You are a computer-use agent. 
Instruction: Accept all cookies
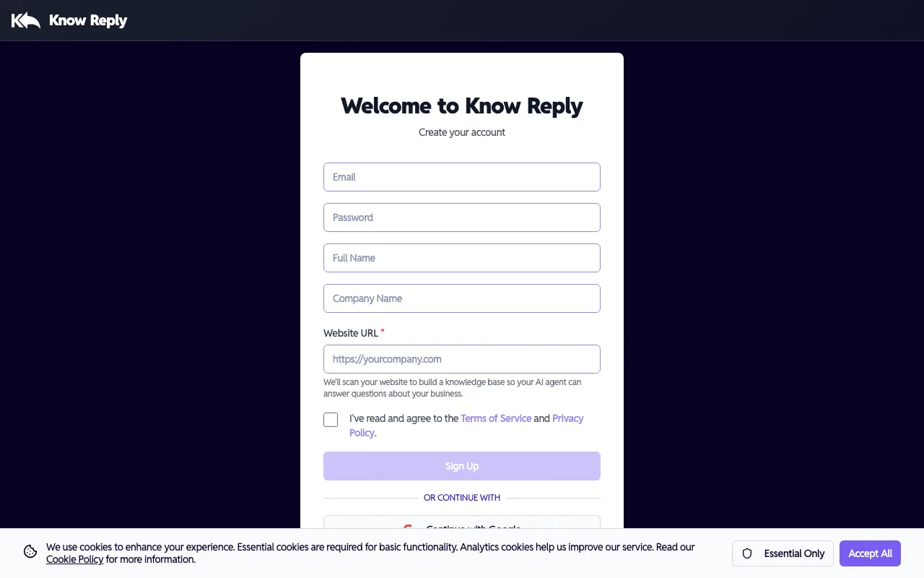pos(870,553)
